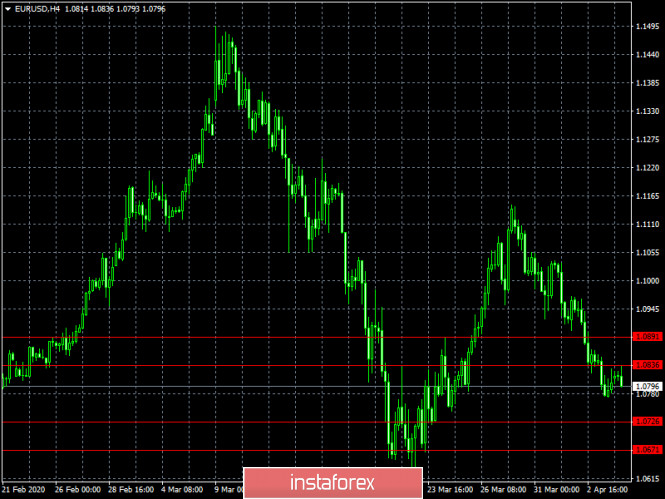This screenshot has height=499, width=665.
Task: Select the red 1.0838 price level label
Action: (648, 366)
